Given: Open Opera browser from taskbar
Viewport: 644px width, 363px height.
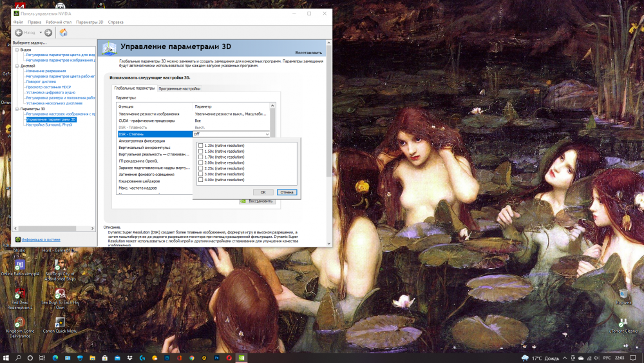Looking at the screenshot, I should coord(229,358).
